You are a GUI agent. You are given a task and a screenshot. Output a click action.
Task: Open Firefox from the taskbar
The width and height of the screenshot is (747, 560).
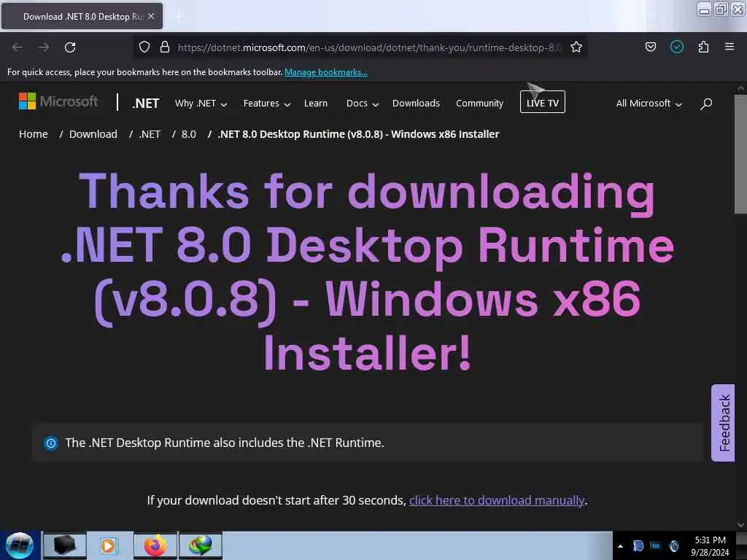tap(155, 545)
